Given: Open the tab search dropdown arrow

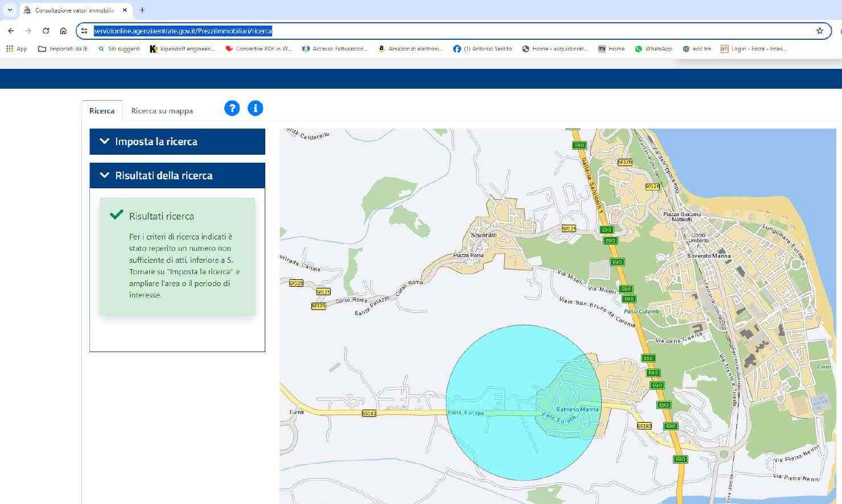Looking at the screenshot, I should point(10,10).
